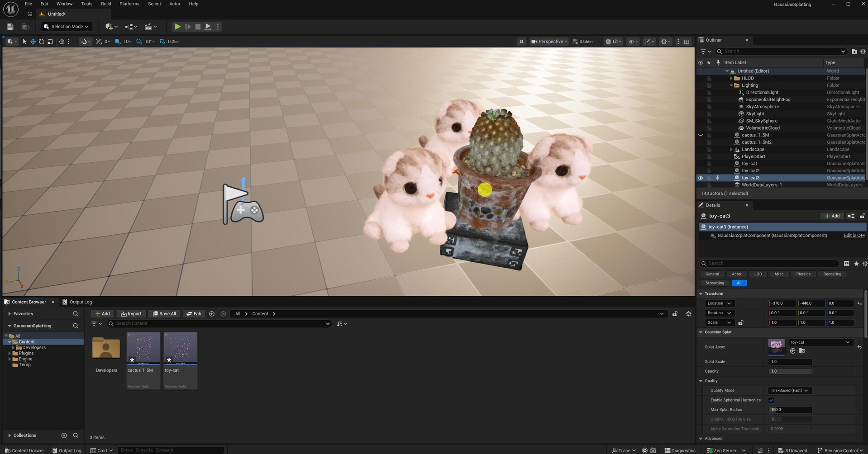The width and height of the screenshot is (868, 454).
Task: Switch to the Output Log tab
Action: (x=77, y=302)
